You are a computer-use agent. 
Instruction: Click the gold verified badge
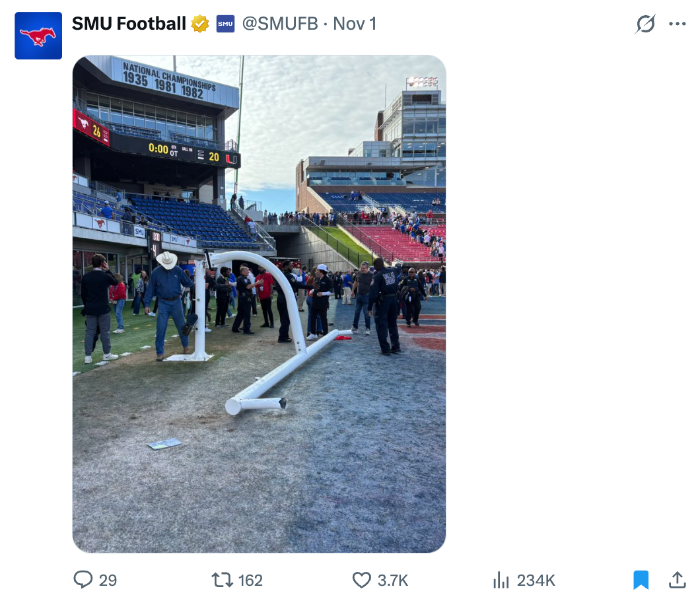tap(200, 24)
